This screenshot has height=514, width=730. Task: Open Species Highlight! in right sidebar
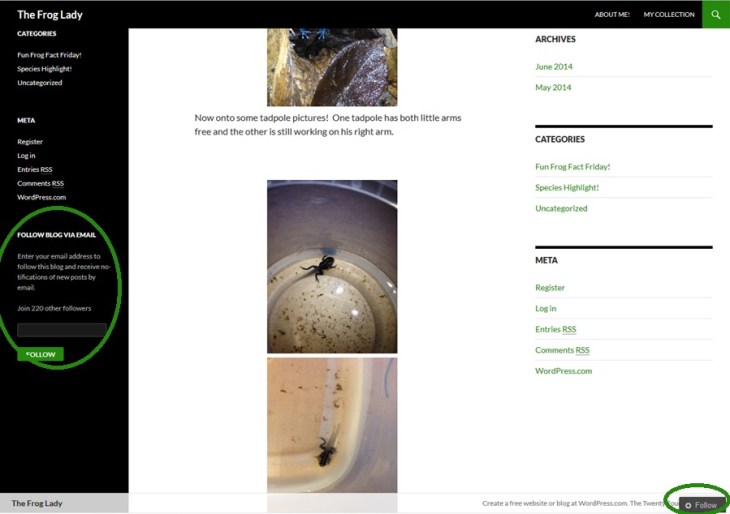[x=567, y=188]
